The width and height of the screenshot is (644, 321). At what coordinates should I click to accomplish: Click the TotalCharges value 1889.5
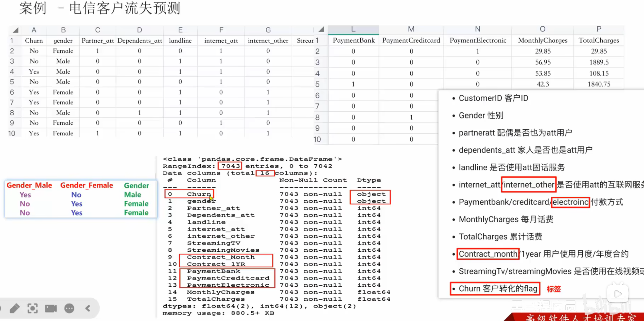point(599,62)
